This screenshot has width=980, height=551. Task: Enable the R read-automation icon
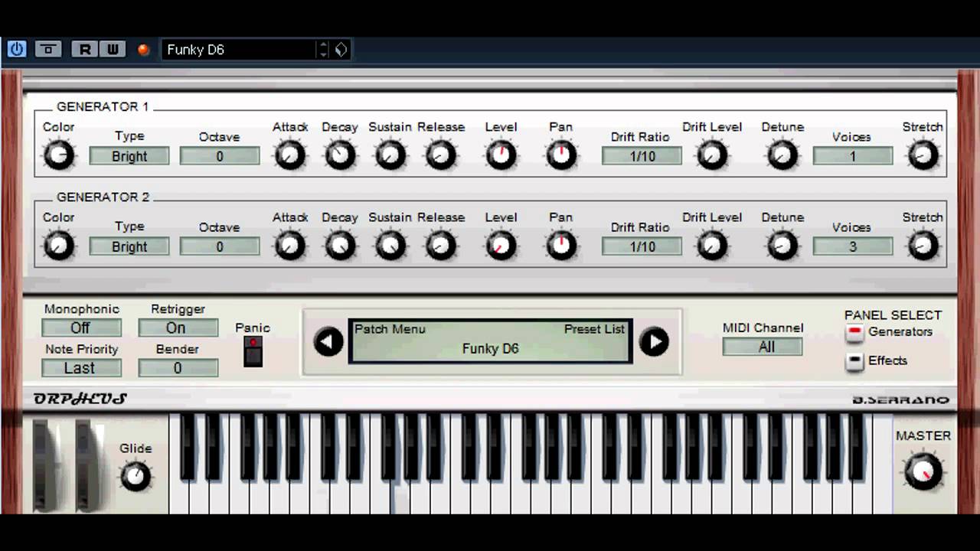coord(84,49)
